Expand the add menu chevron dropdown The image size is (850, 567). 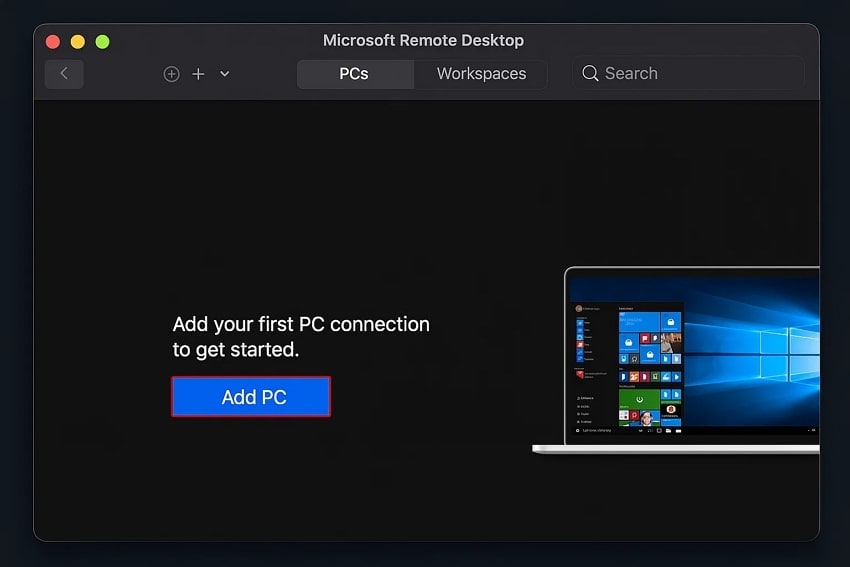[x=224, y=74]
